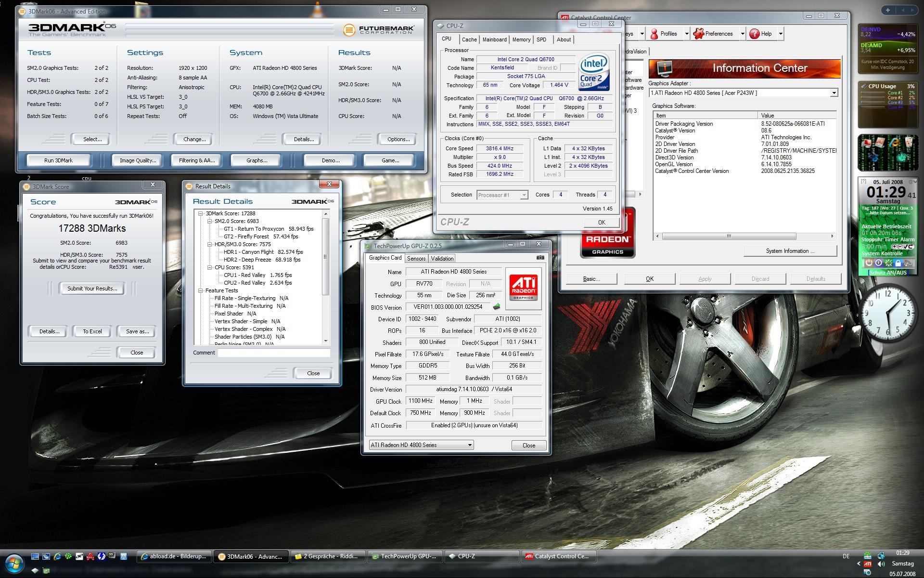This screenshot has height=578, width=924.
Task: Expand the Preferences dropdown arrow in Catalyst
Action: click(x=743, y=34)
